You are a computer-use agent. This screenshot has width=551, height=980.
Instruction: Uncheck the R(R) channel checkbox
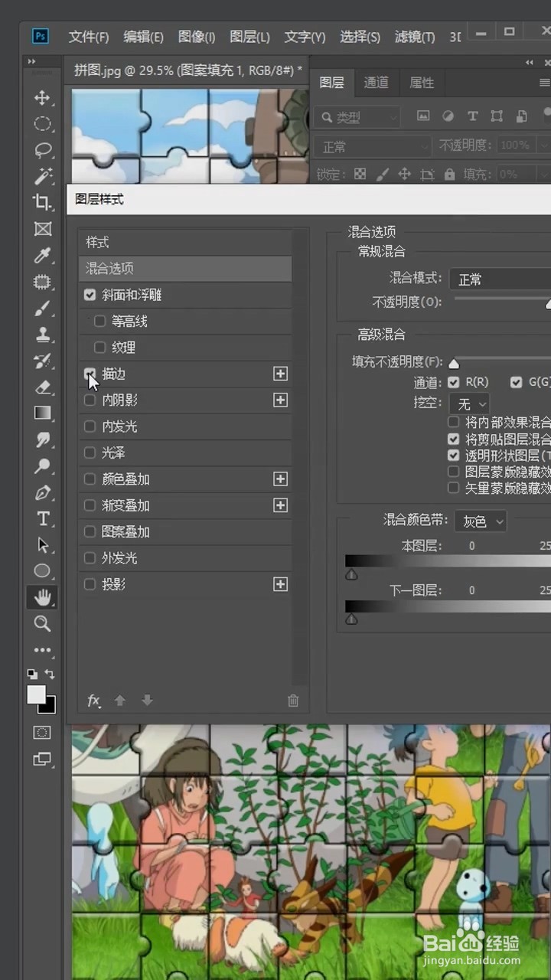454,382
